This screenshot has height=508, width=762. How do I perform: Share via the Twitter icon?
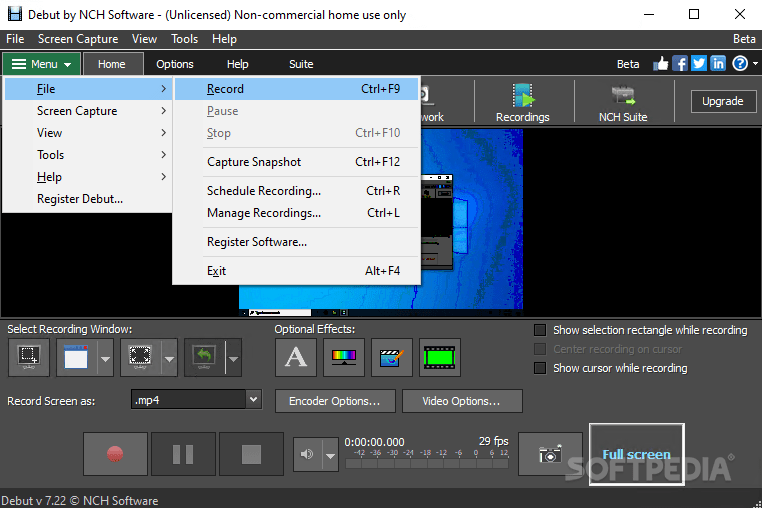(x=699, y=64)
